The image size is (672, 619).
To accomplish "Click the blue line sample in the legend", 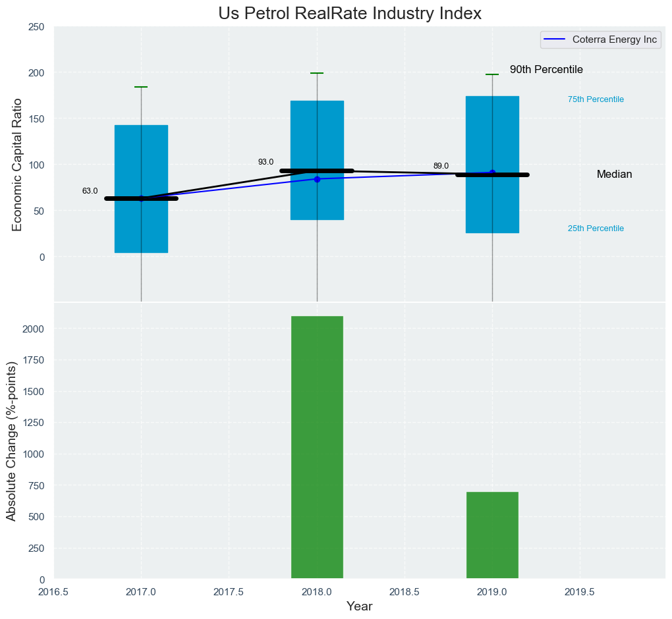I will (x=555, y=40).
